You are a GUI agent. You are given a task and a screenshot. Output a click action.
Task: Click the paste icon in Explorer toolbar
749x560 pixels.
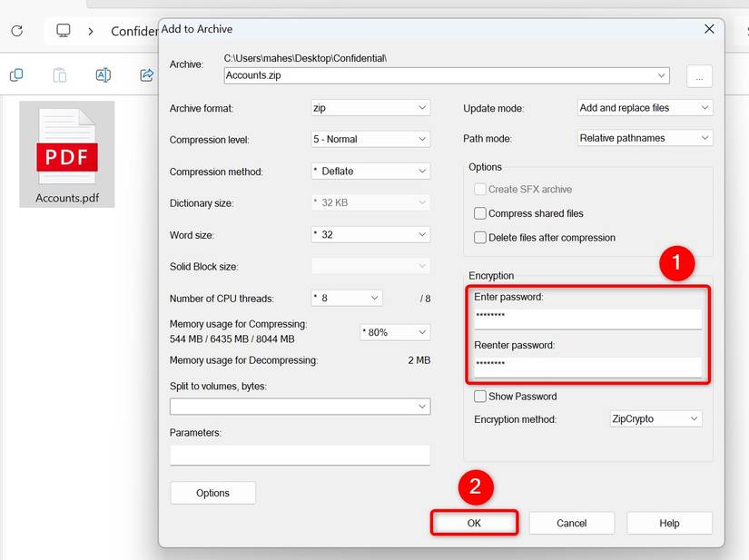pyautogui.click(x=60, y=75)
